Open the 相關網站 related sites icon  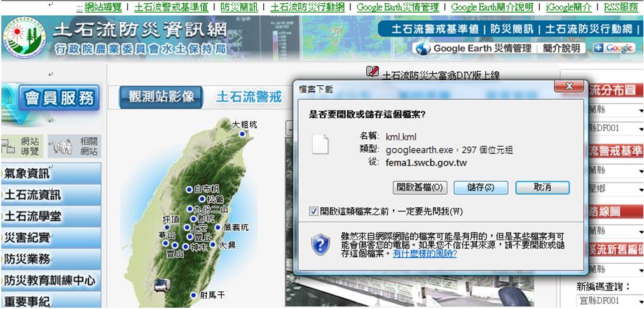coord(75,146)
